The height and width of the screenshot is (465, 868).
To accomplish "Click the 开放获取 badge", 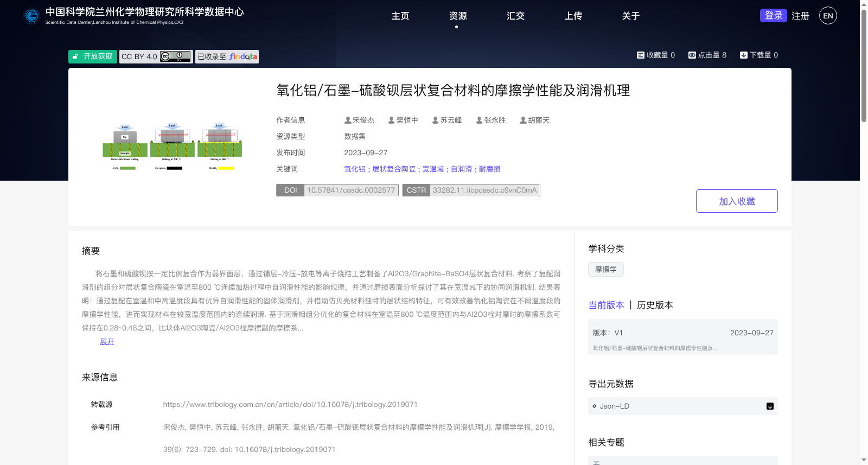I will pos(93,56).
